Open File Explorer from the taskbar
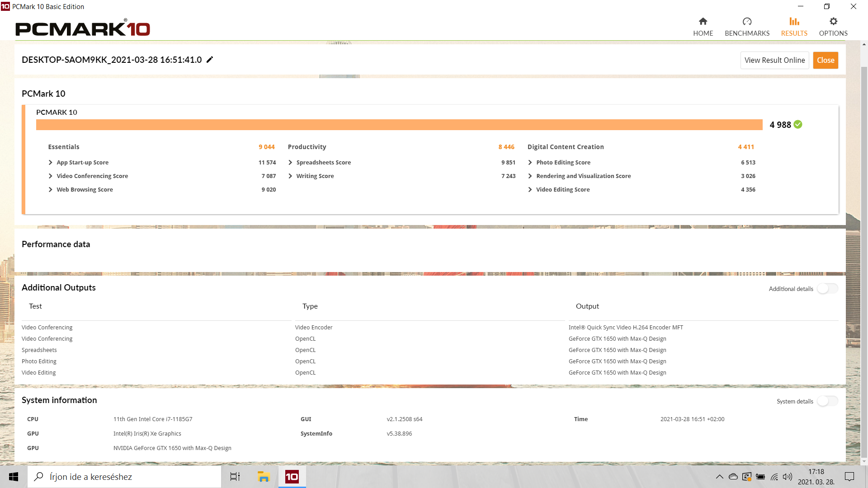Screen dimensions: 868x488 tap(263, 477)
